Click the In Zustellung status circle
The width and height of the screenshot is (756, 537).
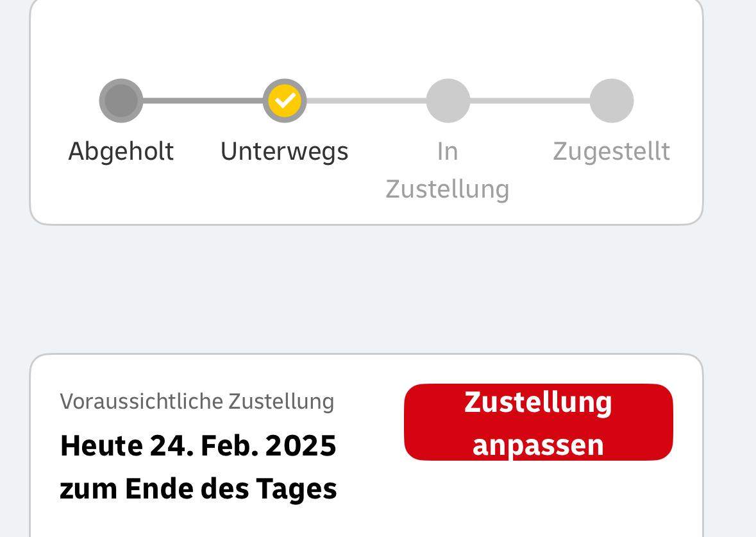coord(448,100)
